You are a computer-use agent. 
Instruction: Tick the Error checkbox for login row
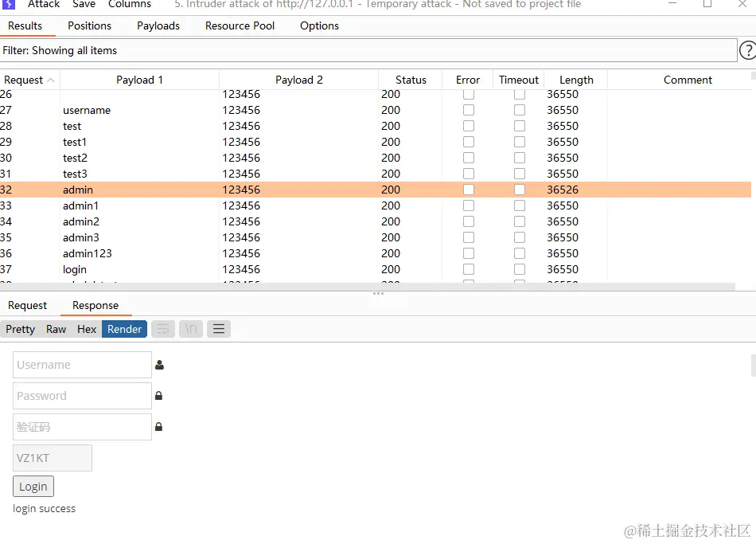pyautogui.click(x=469, y=269)
